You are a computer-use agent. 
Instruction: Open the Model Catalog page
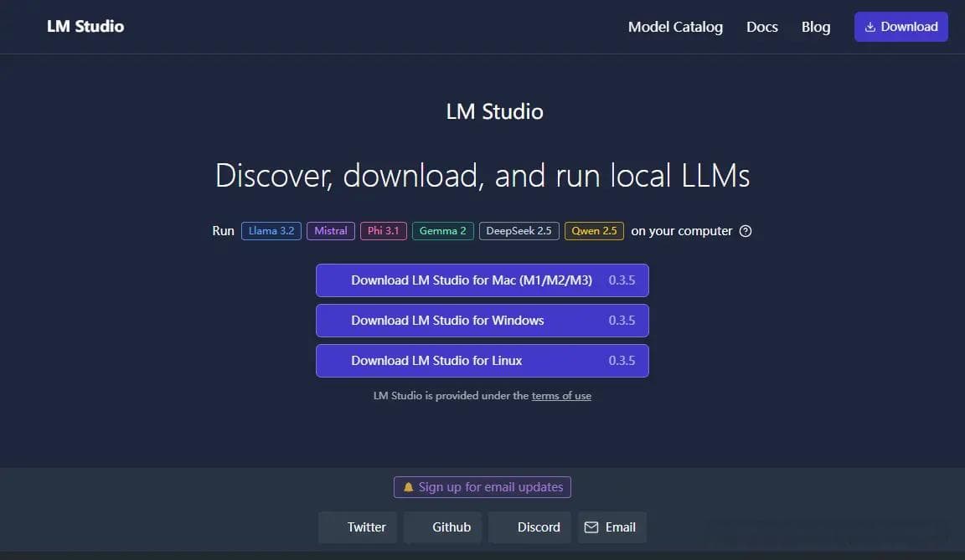(x=675, y=27)
